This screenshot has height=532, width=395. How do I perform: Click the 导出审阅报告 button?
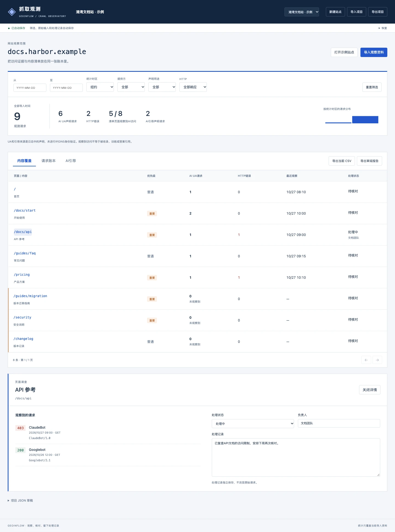coord(369,161)
